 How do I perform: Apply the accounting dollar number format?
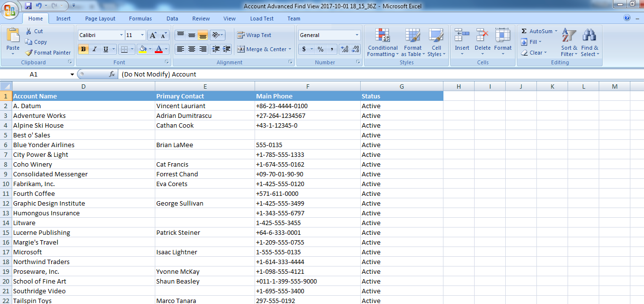point(304,49)
